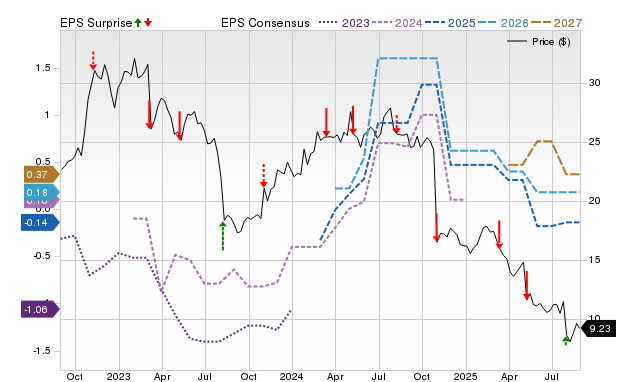Toggle the 2025 EPS consensus legend entry
Viewport: 640px width, 382px height.
point(450,23)
